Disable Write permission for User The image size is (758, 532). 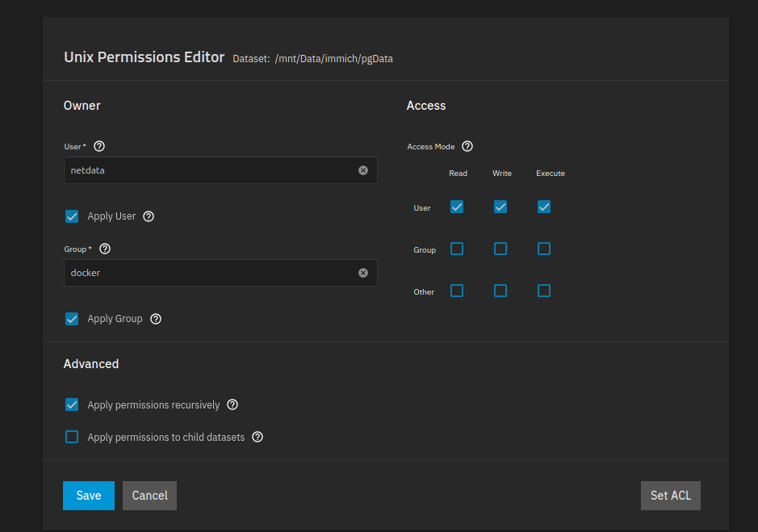500,207
